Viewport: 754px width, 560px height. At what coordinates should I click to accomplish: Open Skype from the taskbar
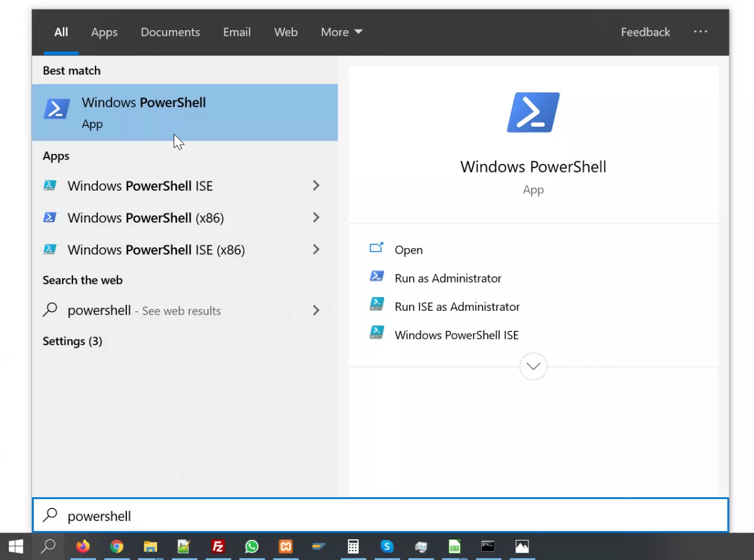tap(387, 546)
